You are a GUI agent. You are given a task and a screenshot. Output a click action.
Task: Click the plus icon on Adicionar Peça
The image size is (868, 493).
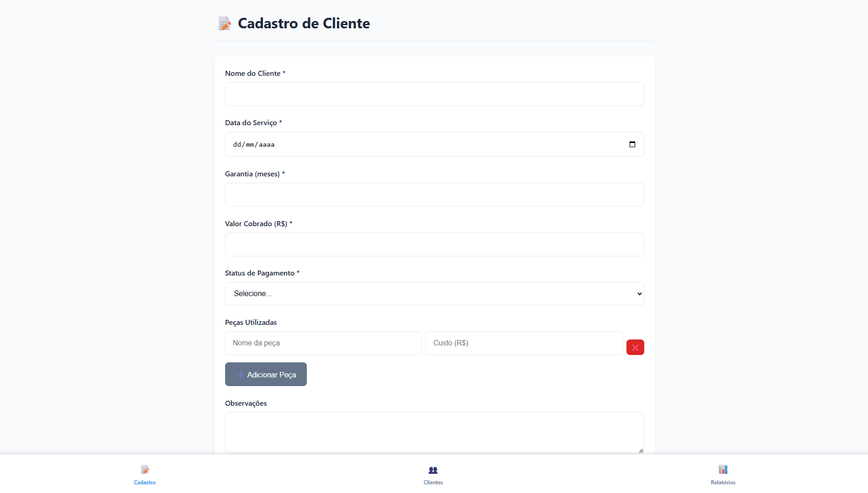coord(241,375)
